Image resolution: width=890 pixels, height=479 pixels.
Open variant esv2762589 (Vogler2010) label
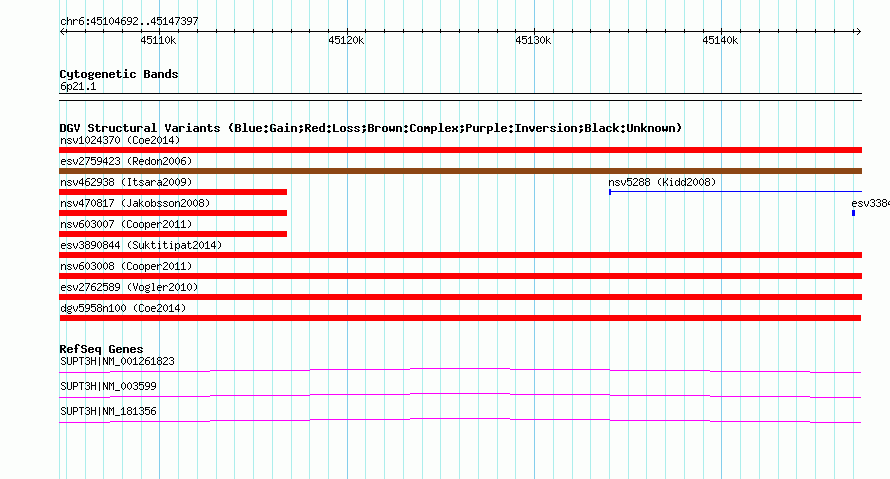[129, 287]
